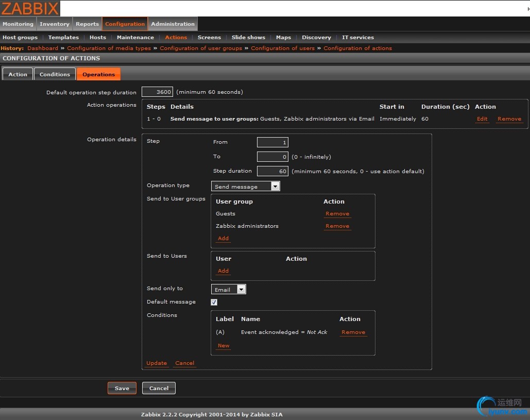Open the Inventory menu
The width and height of the screenshot is (530, 420).
point(55,24)
